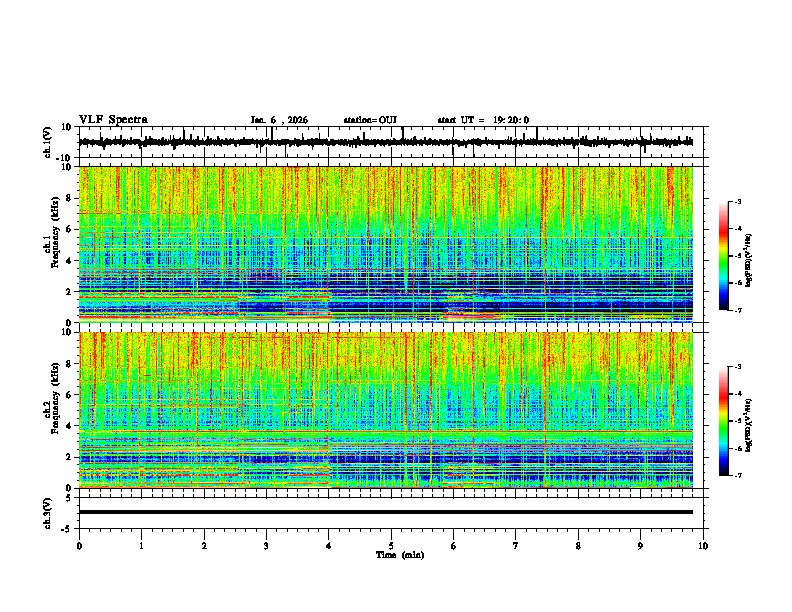Click the ch.1(V) waveform axis label
Screen dimensions: 792x612
tap(48, 142)
